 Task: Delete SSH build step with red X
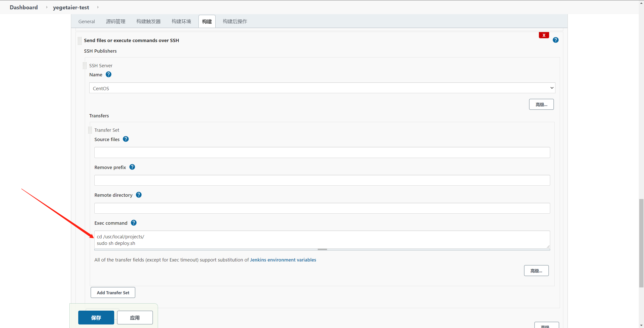pos(544,35)
